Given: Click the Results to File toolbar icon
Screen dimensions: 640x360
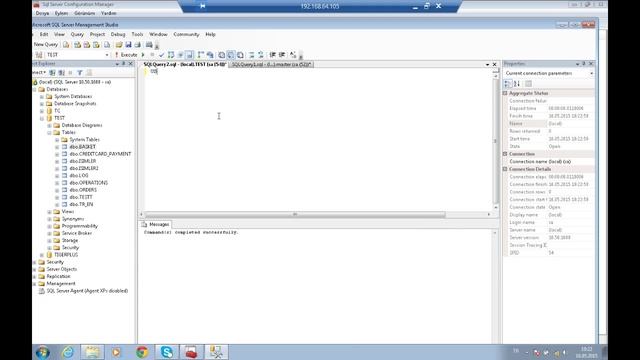Looking at the screenshot, I should (240, 55).
